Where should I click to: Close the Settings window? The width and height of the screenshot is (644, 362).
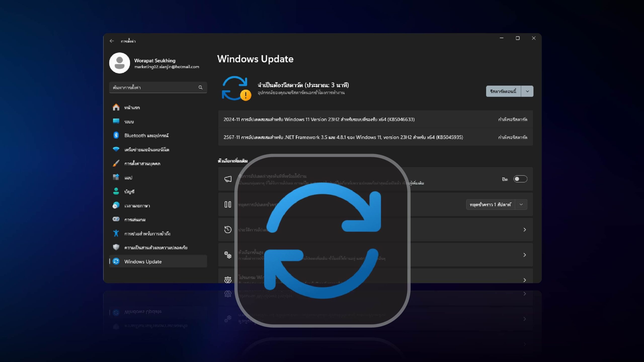(534, 38)
